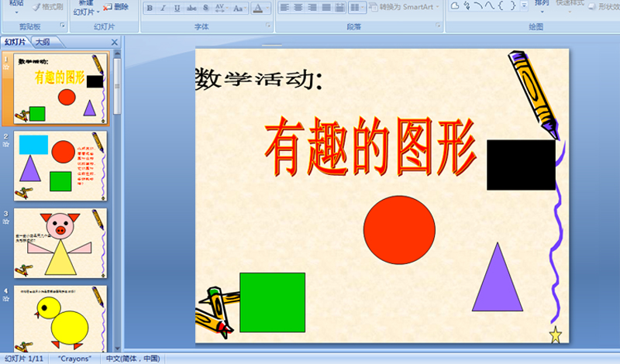The width and height of the screenshot is (620, 364).
Task: Click the 排列 arrange button
Action: (x=542, y=3)
